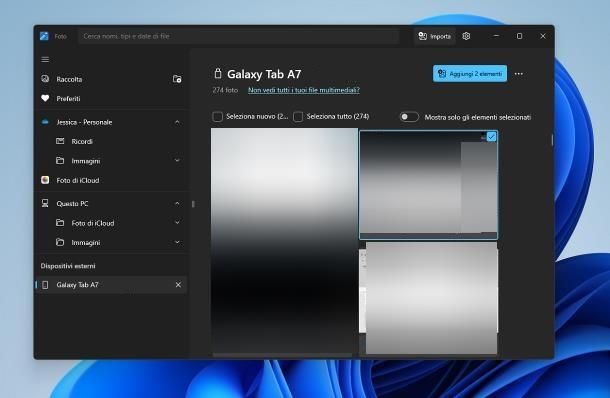Open 'Non vedi tutti i tuoi file multimediali?' link
The width and height of the screenshot is (610, 398).
pyautogui.click(x=304, y=90)
